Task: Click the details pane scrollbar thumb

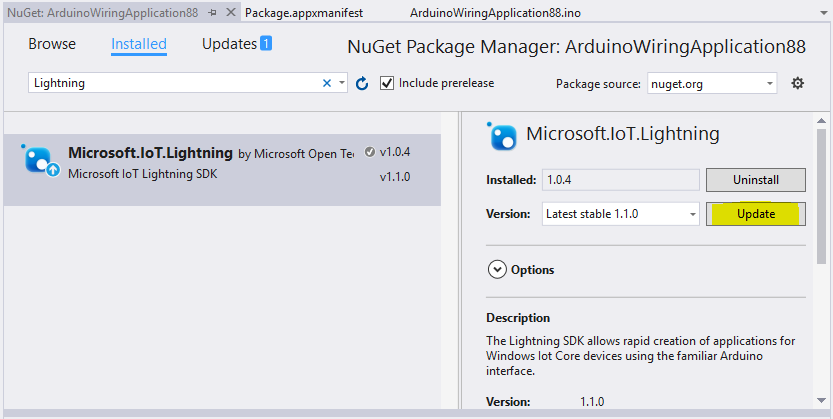Action: 821,196
